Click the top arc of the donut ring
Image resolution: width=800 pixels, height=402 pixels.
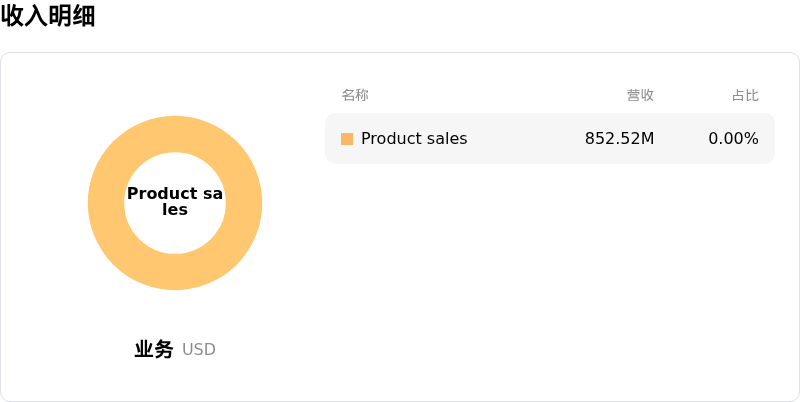click(x=175, y=134)
